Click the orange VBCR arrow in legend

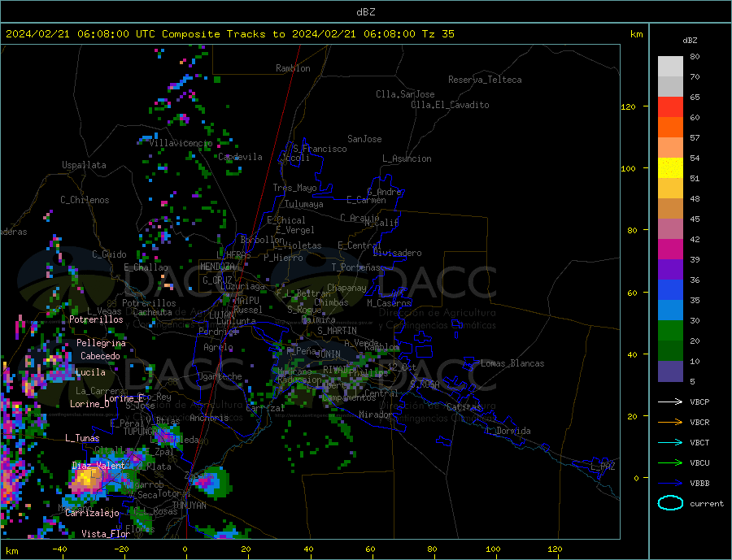click(x=670, y=423)
